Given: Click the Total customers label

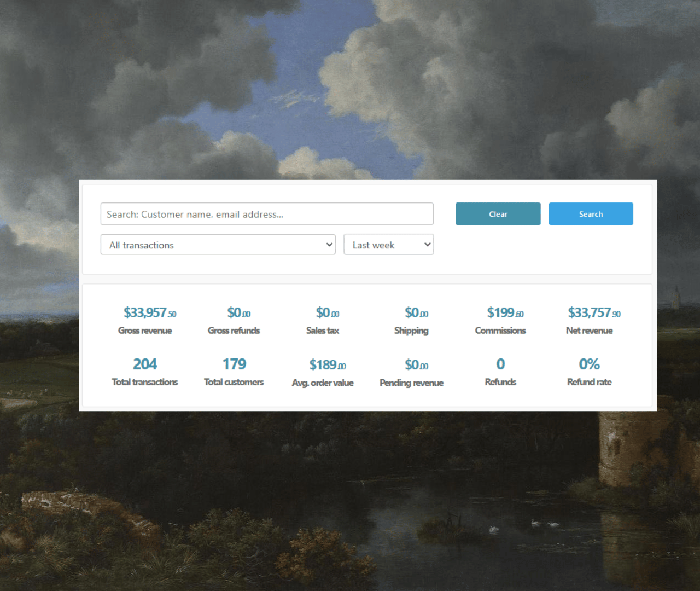Looking at the screenshot, I should (x=234, y=382).
